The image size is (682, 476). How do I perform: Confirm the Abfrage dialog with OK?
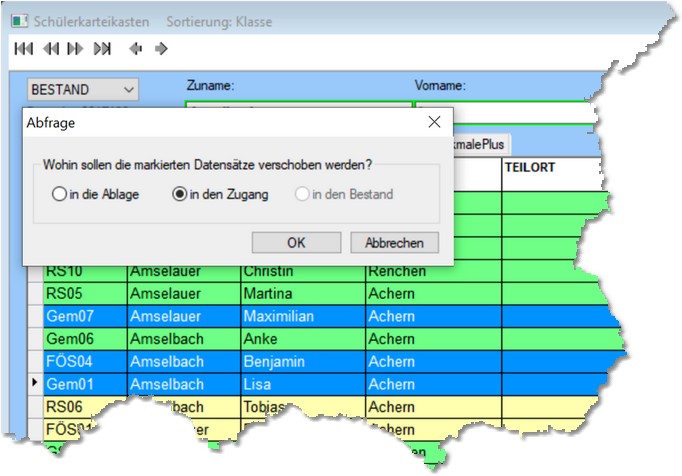point(296,242)
